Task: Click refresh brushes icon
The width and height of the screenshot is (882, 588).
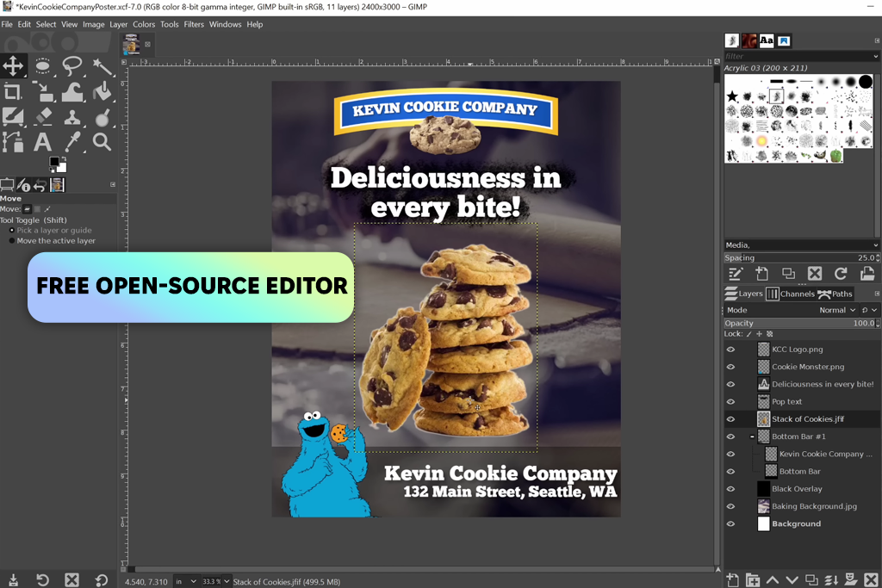Action: pyautogui.click(x=841, y=274)
